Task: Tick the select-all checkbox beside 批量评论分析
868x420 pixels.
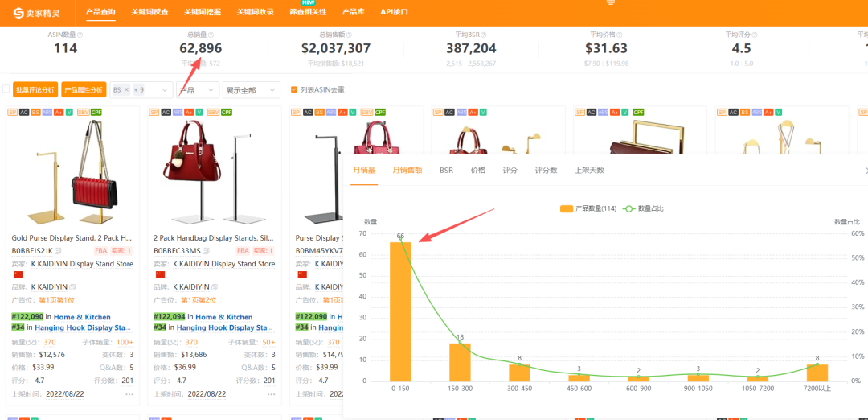Action: 6,89
